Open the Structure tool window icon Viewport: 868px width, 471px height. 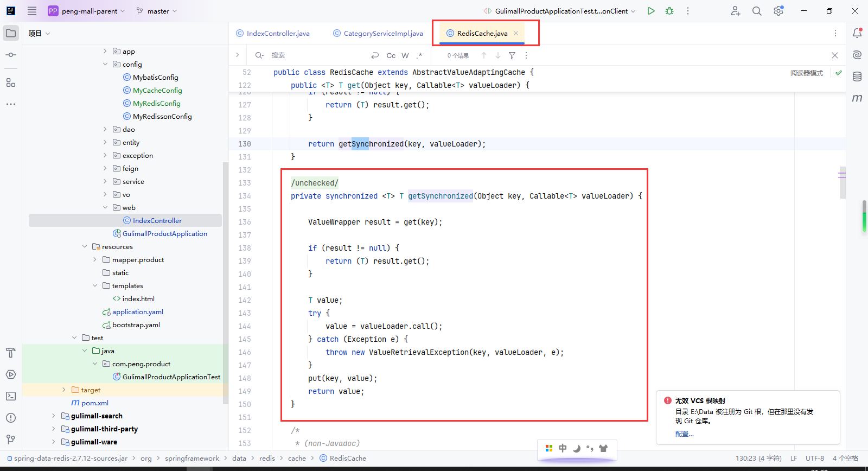point(11,82)
